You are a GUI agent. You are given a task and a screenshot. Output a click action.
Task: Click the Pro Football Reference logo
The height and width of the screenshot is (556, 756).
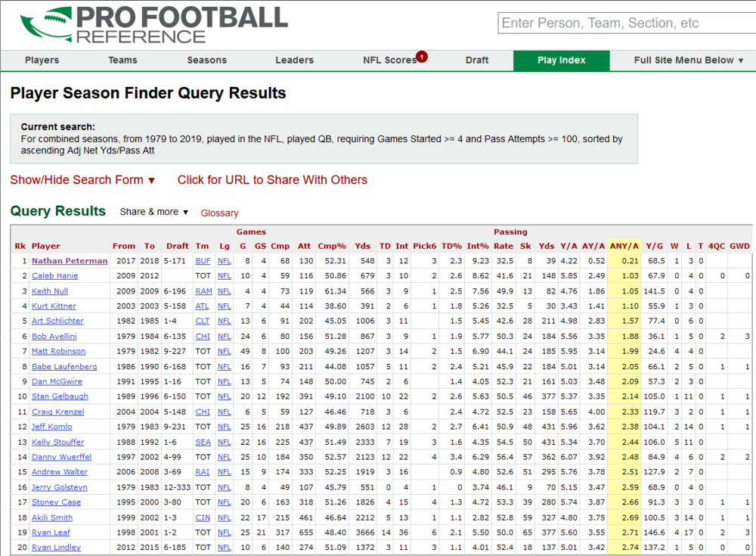coord(153,24)
